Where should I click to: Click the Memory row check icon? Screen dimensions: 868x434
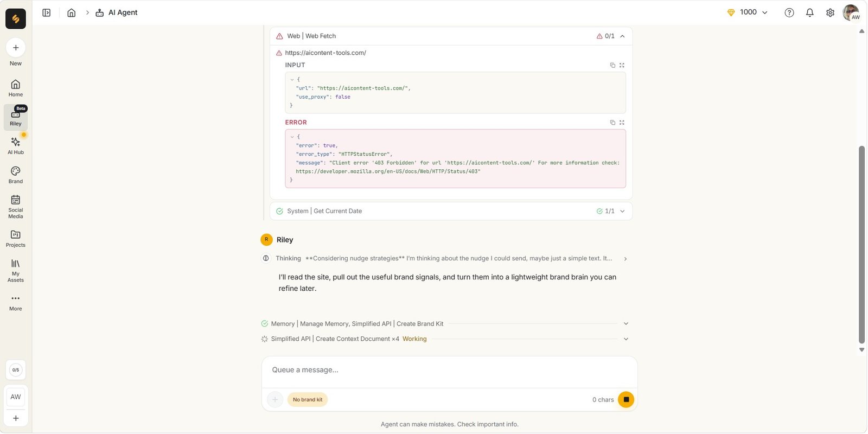point(265,324)
